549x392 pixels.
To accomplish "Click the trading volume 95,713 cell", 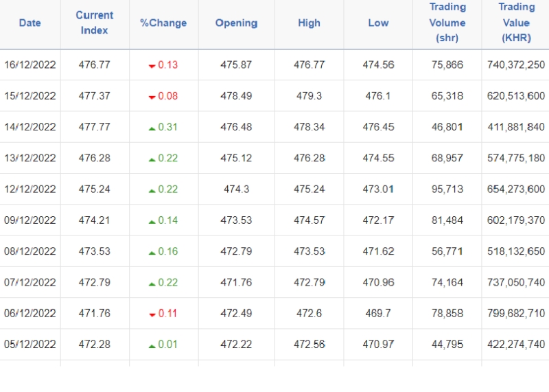I will pyautogui.click(x=447, y=189).
